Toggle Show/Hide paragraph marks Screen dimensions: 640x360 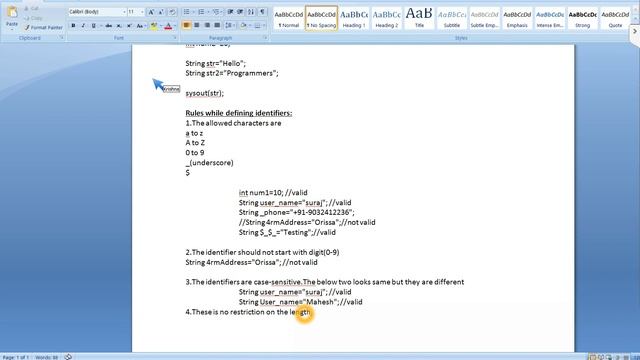pos(262,12)
